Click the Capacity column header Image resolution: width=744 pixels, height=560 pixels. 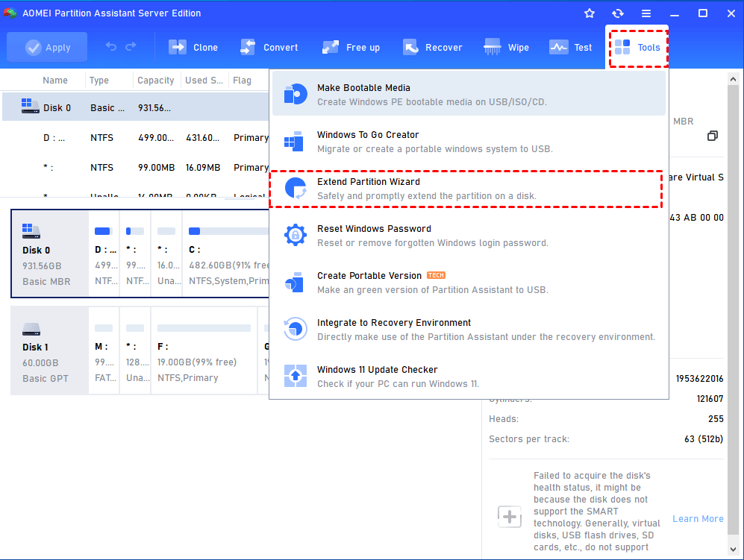click(x=156, y=80)
